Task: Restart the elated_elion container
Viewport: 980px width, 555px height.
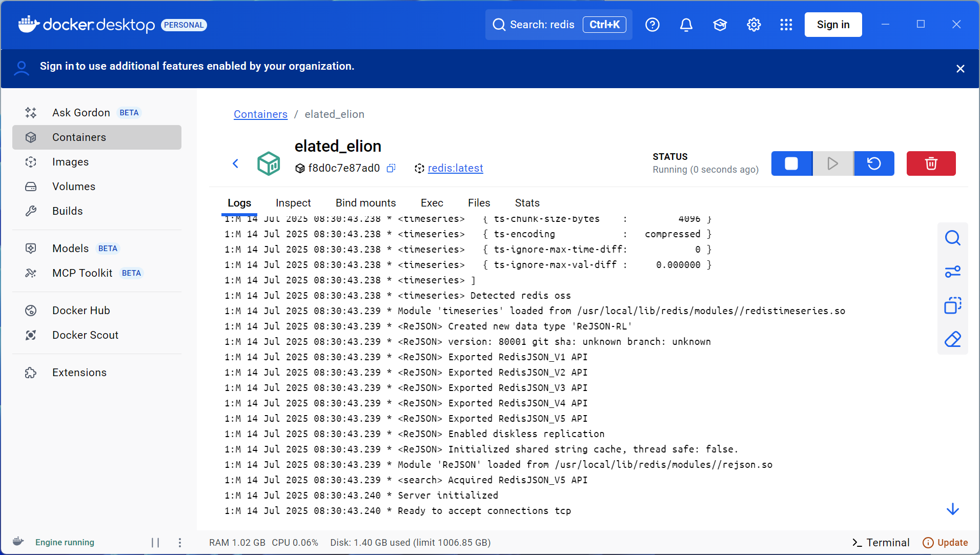Action: click(x=874, y=163)
